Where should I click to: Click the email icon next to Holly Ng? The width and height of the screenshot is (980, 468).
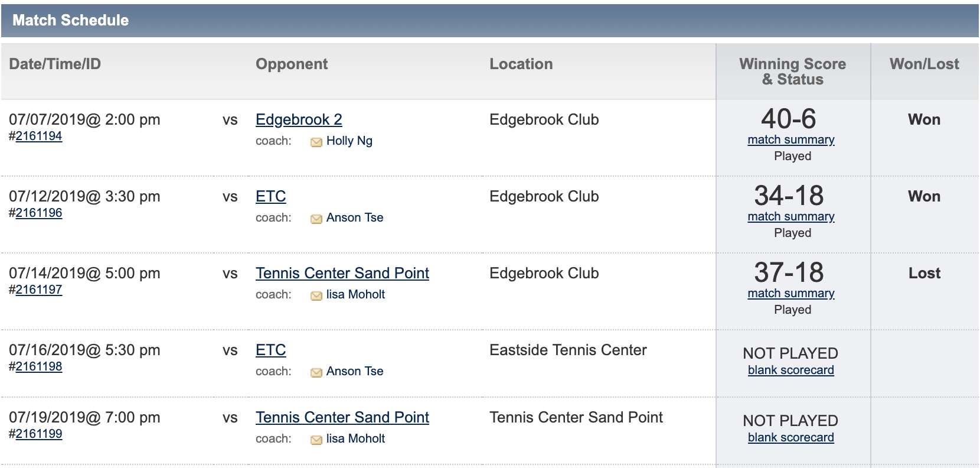pyautogui.click(x=316, y=142)
